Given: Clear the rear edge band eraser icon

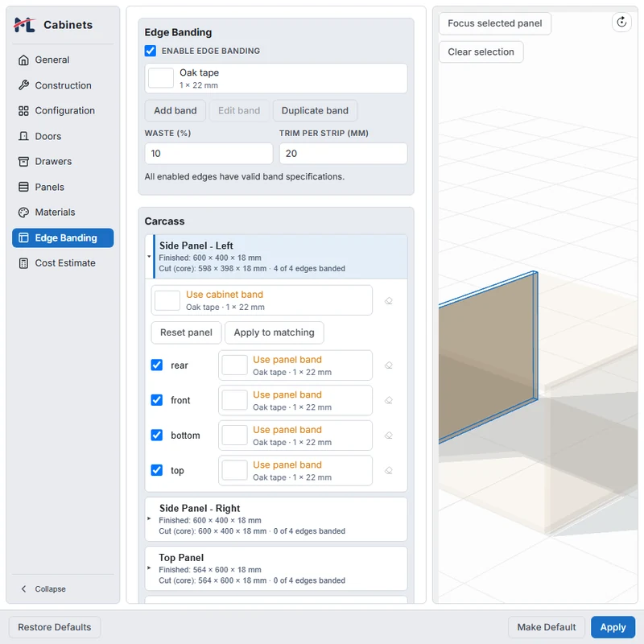Looking at the screenshot, I should [x=389, y=365].
